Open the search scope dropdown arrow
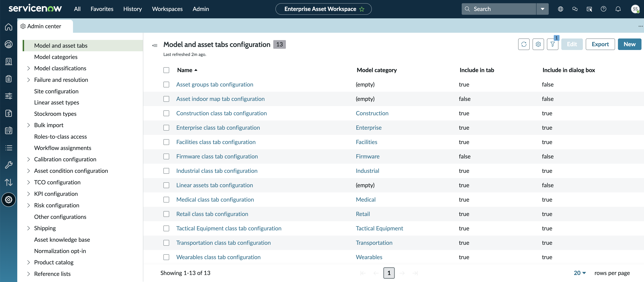This screenshot has height=282, width=644. pyautogui.click(x=542, y=9)
